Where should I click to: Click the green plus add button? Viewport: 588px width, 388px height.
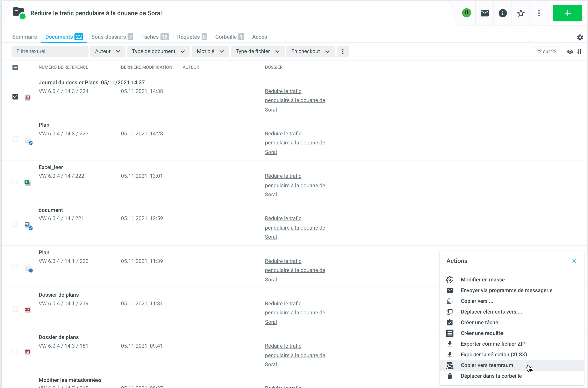coord(567,13)
